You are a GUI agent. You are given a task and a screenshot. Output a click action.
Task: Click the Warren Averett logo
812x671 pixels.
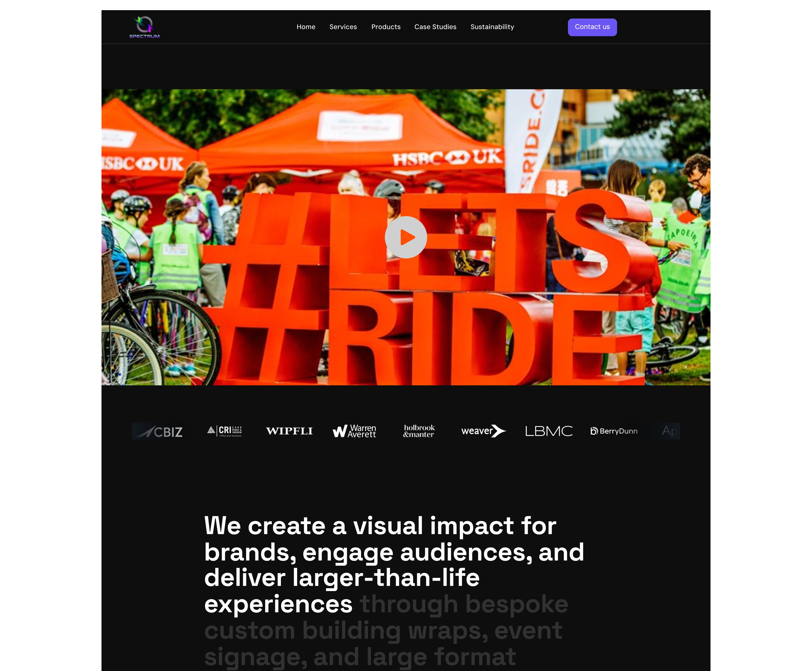click(x=354, y=431)
